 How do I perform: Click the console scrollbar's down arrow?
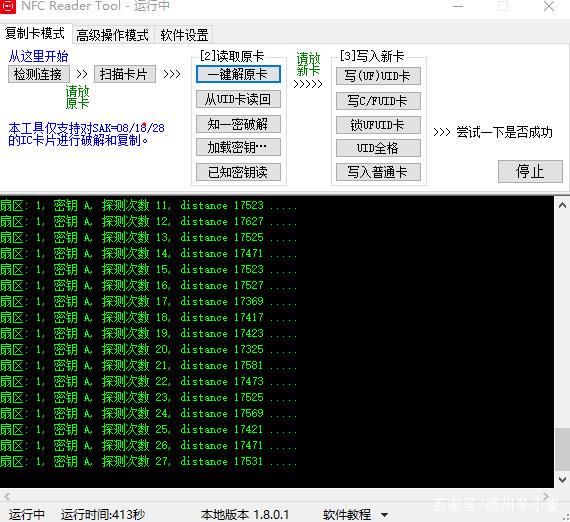click(x=562, y=479)
